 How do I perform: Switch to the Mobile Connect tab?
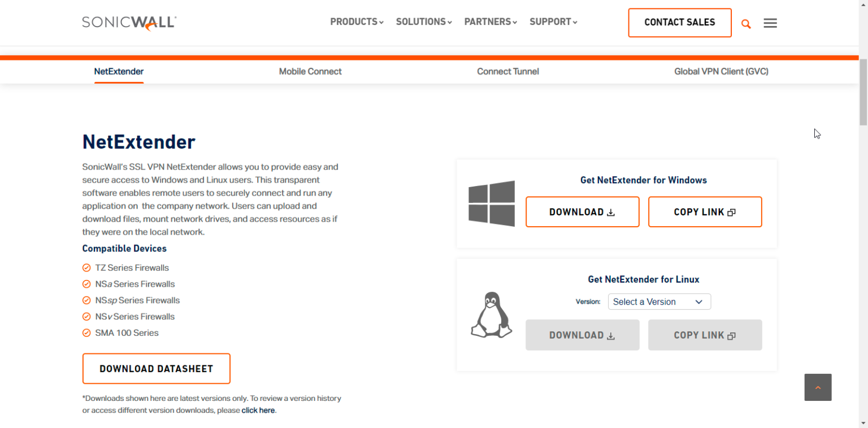(310, 71)
